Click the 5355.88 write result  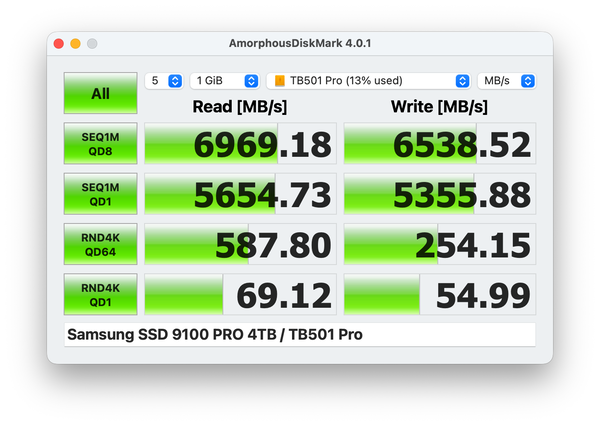pos(440,194)
